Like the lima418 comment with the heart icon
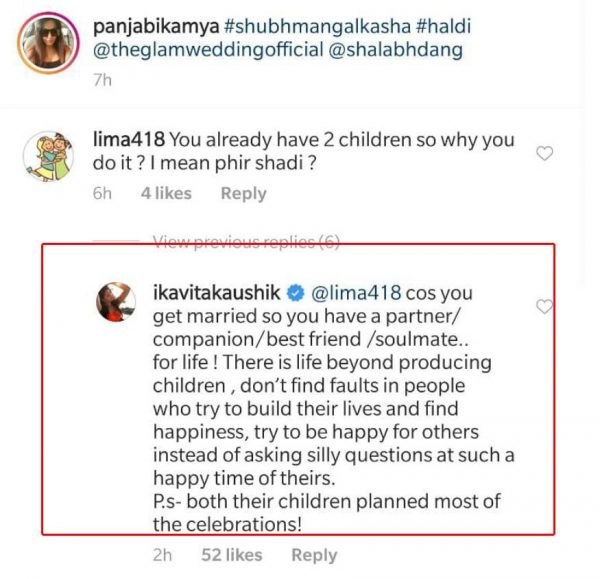Screen dimensions: 600x579 coord(545,153)
